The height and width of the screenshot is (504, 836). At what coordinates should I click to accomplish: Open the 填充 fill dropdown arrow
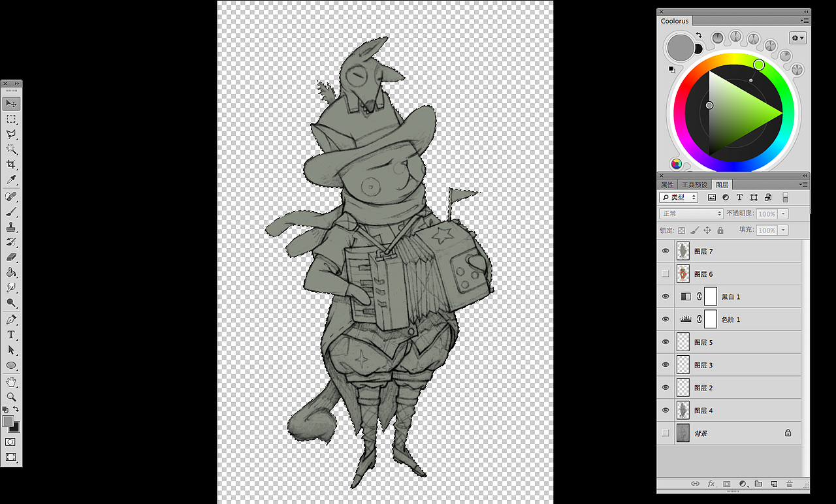click(784, 230)
